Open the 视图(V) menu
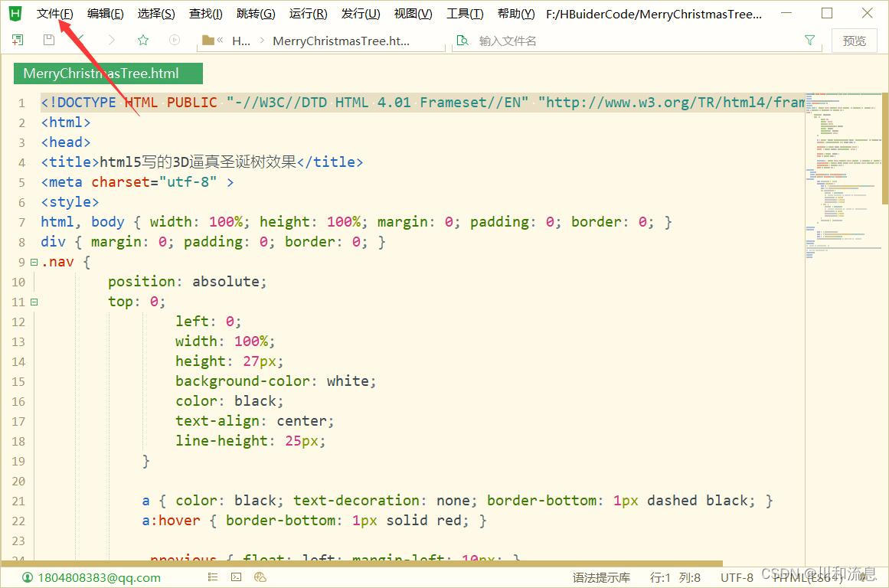The width and height of the screenshot is (889, 588). 413,14
